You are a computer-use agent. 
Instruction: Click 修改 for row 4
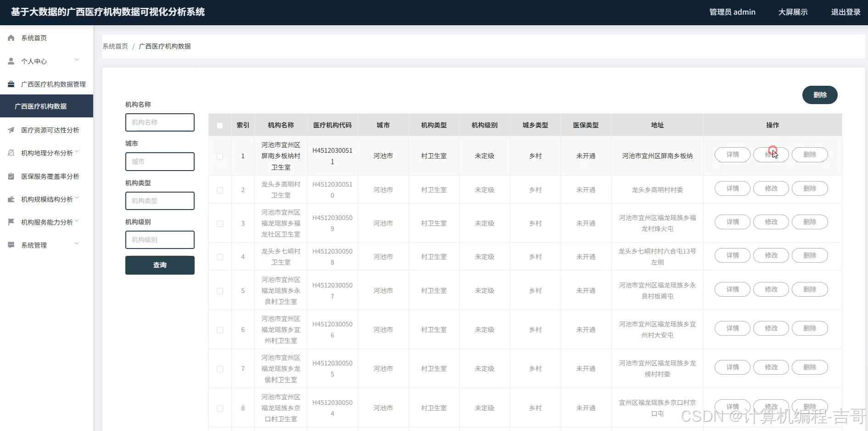pos(771,255)
